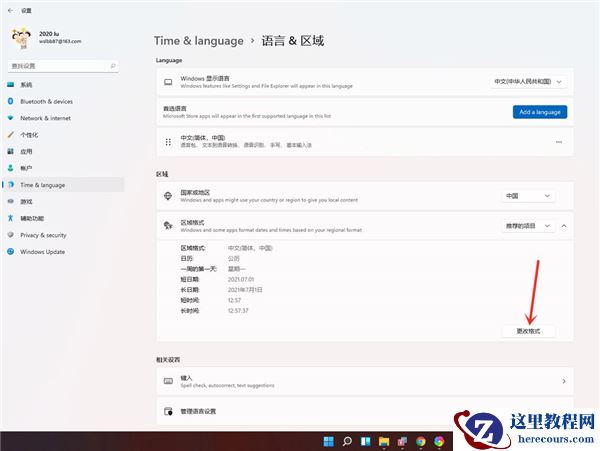Screen dimensions: 600x451
Task: Open 辅助功能 accessibility settings
Action: (63, 218)
